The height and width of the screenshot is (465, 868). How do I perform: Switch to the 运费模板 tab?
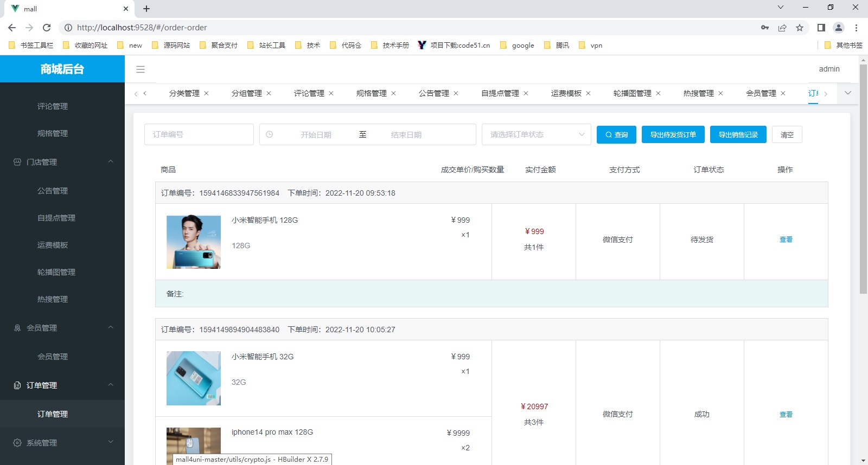[566, 93]
